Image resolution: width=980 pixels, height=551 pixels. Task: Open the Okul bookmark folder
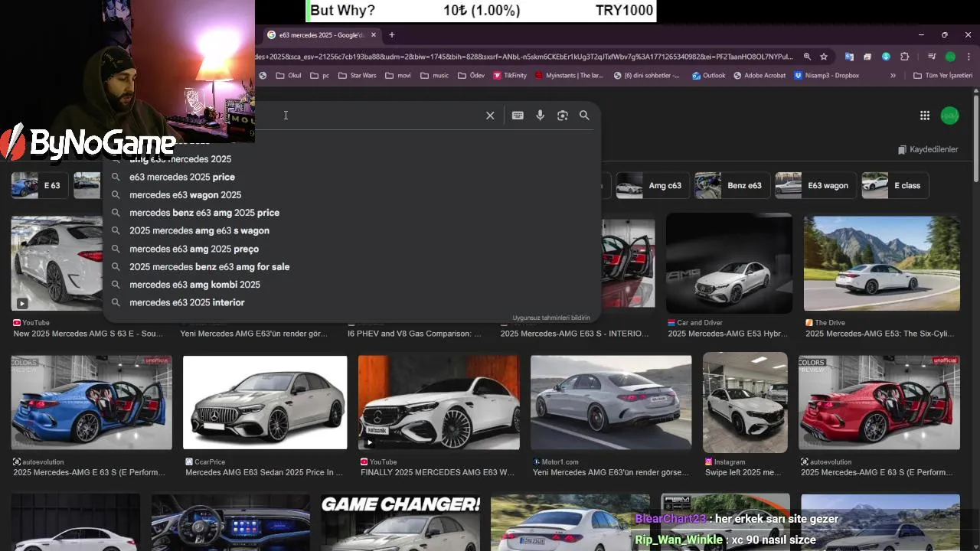289,76
